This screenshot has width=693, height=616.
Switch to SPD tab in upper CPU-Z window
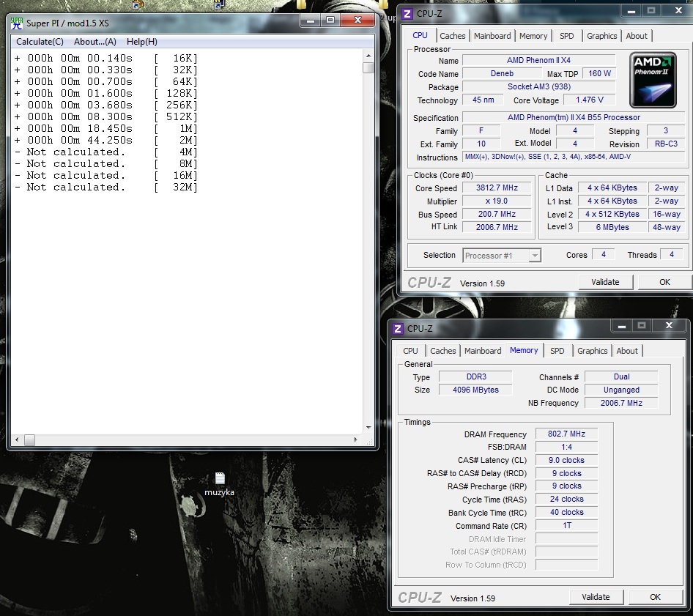pyautogui.click(x=566, y=36)
